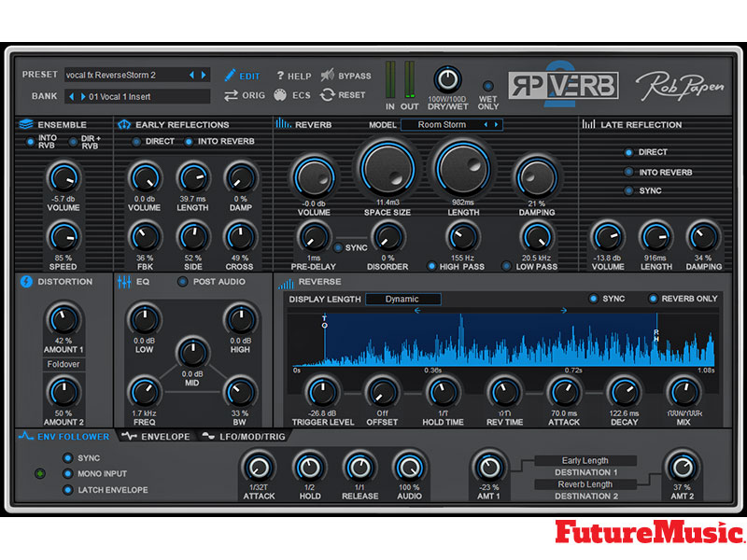Open Foldover distortion type dropdown

coord(63,364)
